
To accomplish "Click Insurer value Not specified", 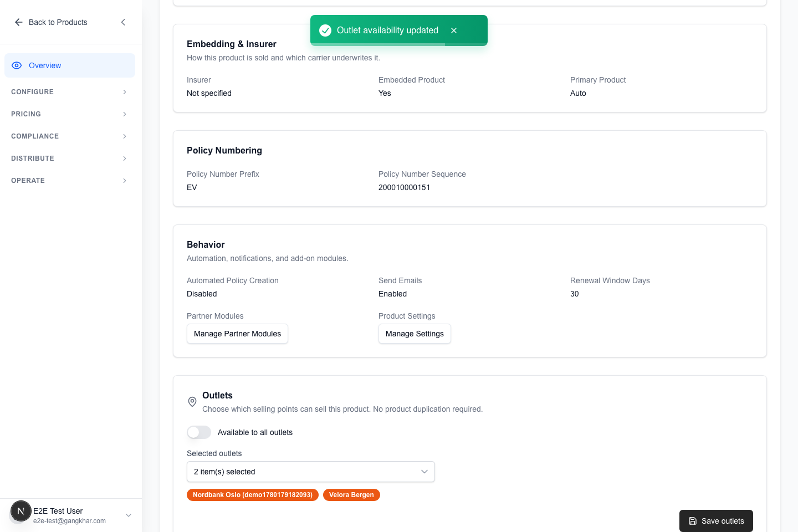I will [x=209, y=93].
